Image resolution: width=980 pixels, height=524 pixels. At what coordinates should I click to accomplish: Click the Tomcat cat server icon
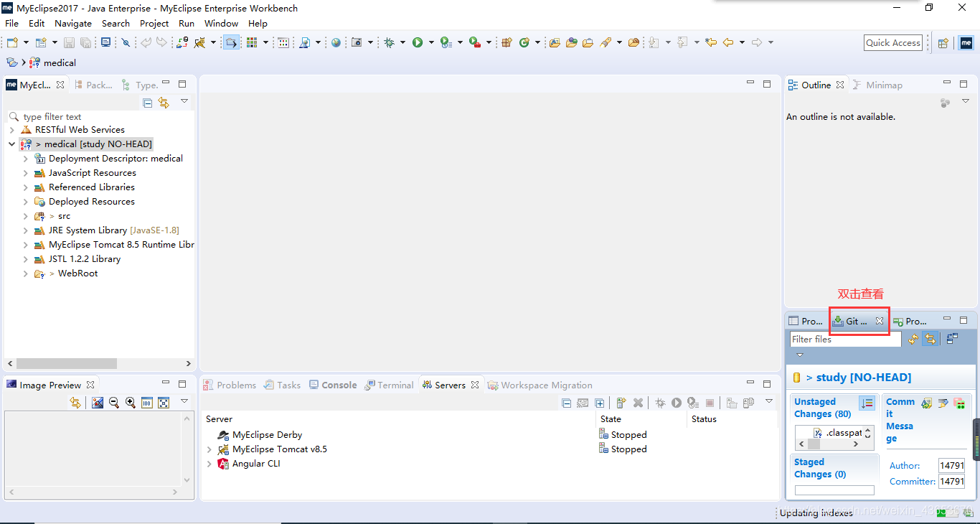[x=199, y=42]
